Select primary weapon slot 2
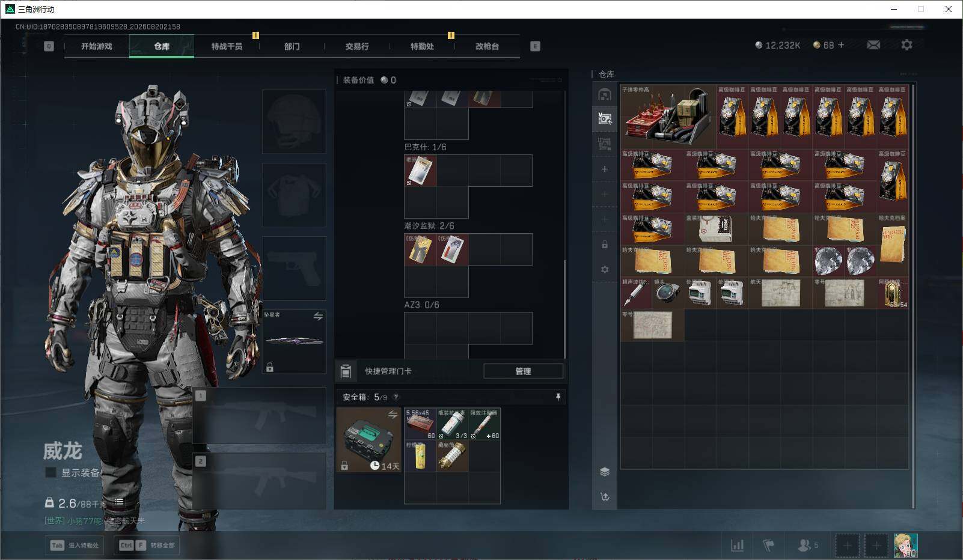 pyautogui.click(x=260, y=481)
